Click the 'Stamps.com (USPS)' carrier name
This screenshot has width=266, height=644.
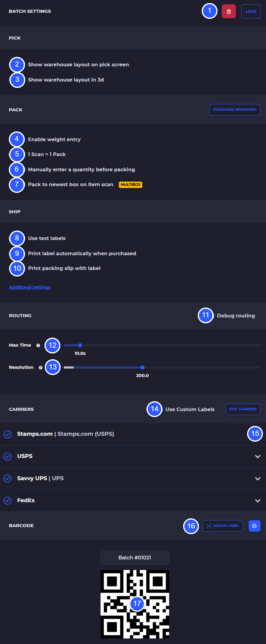86,434
